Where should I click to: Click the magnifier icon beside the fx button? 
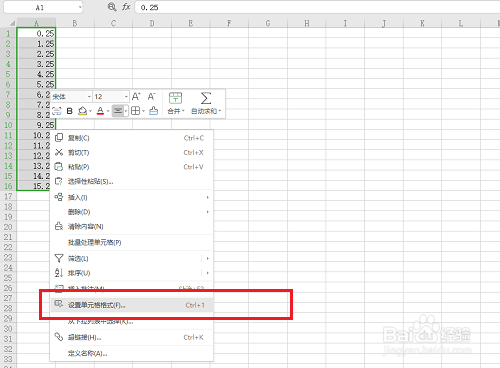click(x=112, y=7)
